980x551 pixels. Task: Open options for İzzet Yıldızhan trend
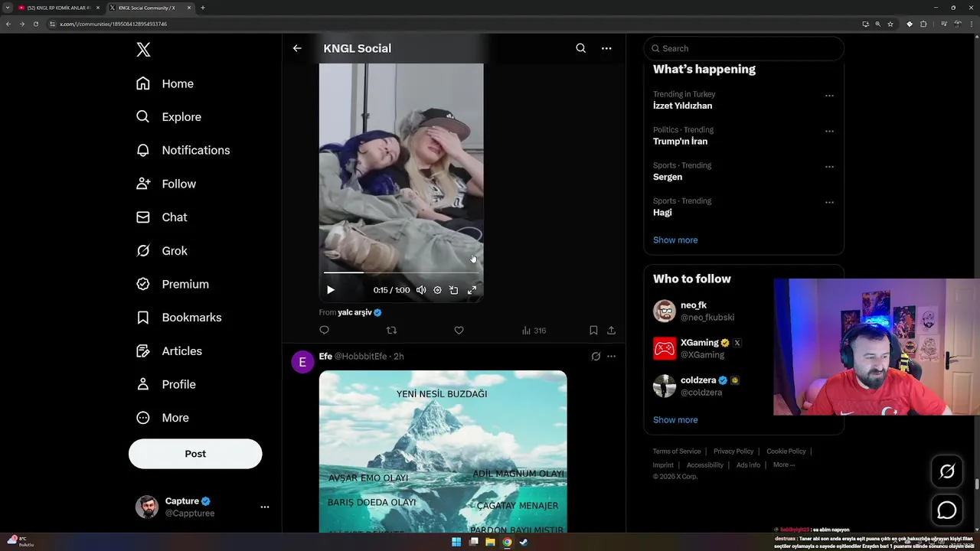829,96
